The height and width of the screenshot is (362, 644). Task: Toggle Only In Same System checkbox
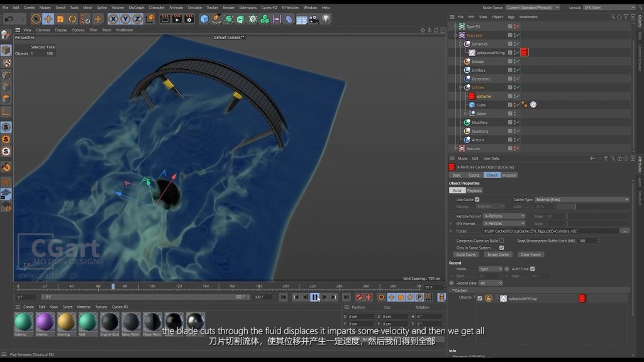(x=501, y=248)
